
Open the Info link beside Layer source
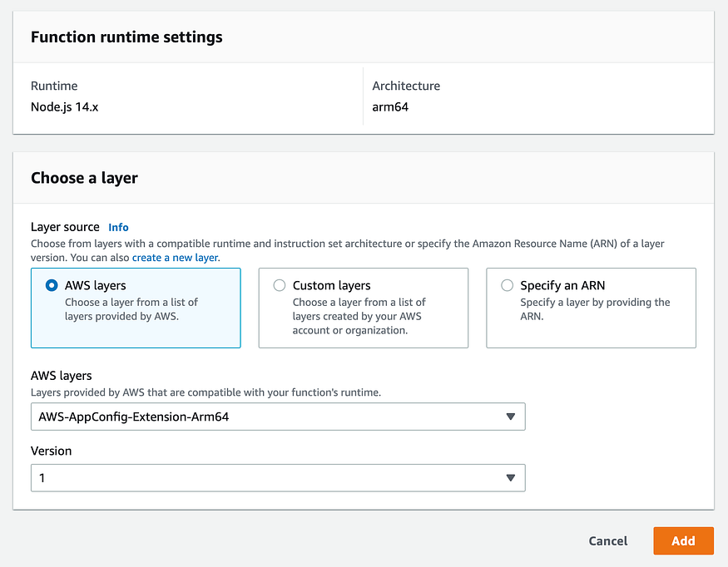click(118, 227)
